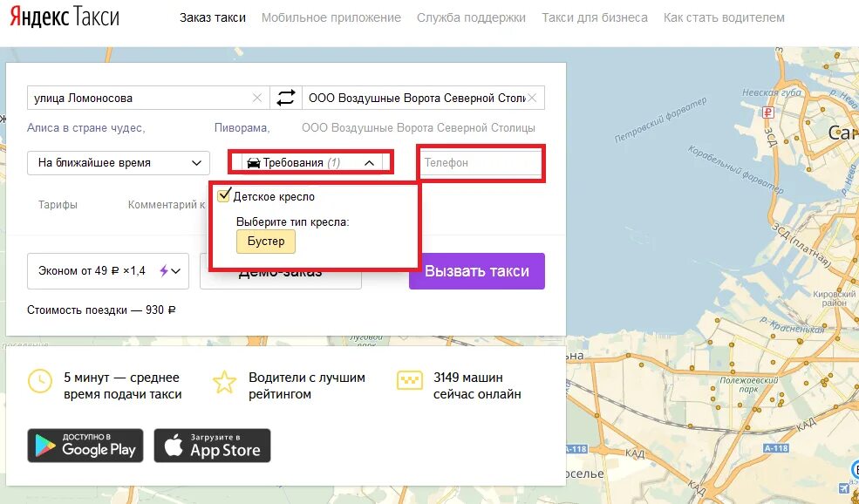Click the taxi icon near 3149 машин

[x=409, y=380]
